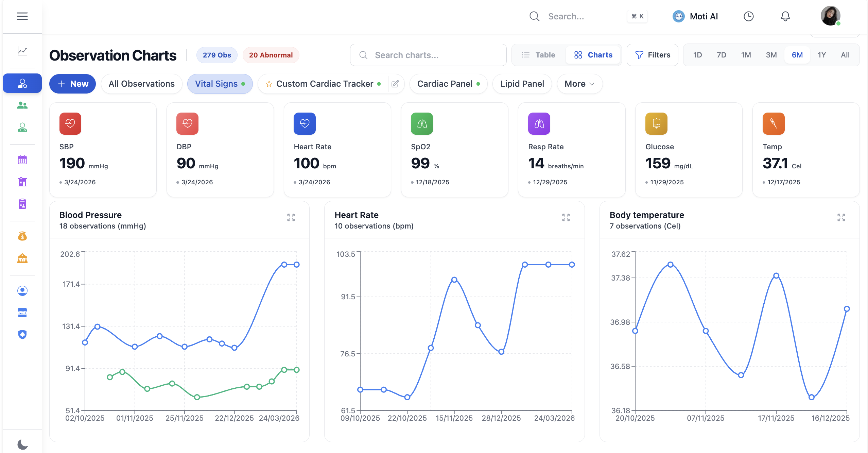Switch to the Table view tab
Screen dimensions: 868x453
(x=538, y=55)
